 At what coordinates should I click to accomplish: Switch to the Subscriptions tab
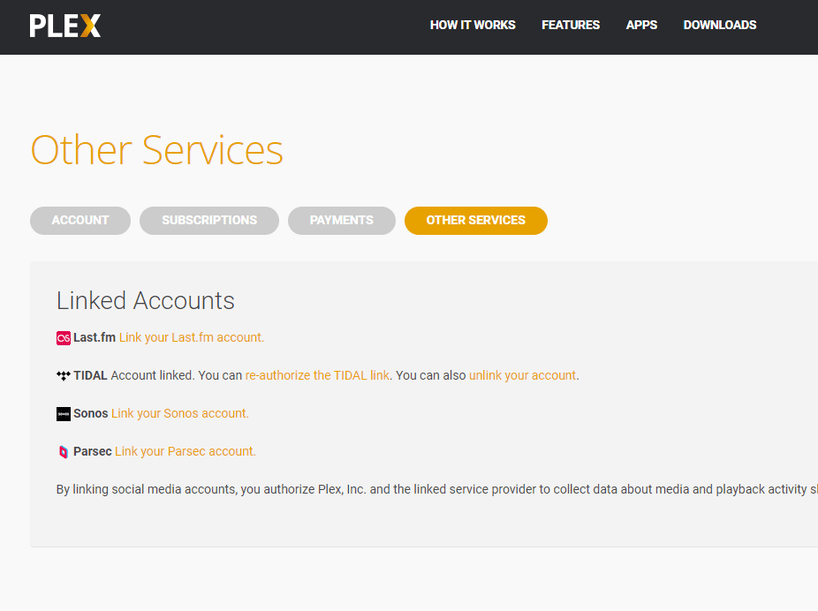pyautogui.click(x=209, y=220)
